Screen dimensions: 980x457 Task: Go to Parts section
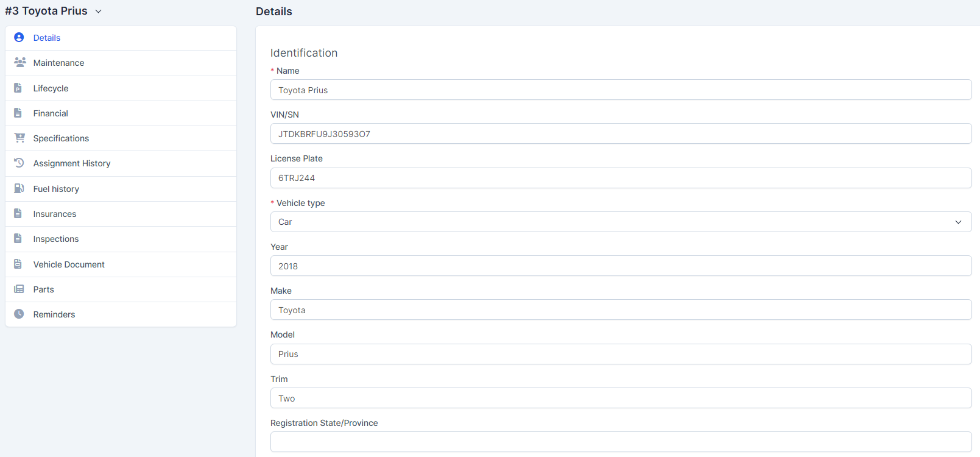tap(121, 289)
